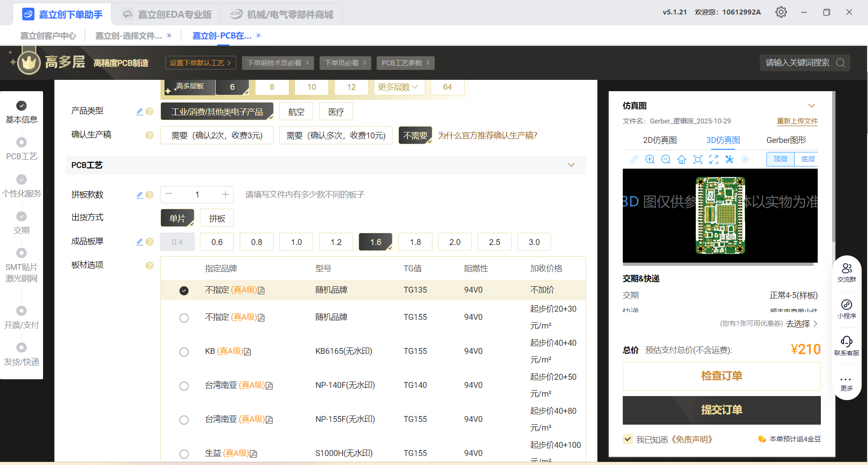Edit 拼板款数 with the pencil icon

pos(140,195)
